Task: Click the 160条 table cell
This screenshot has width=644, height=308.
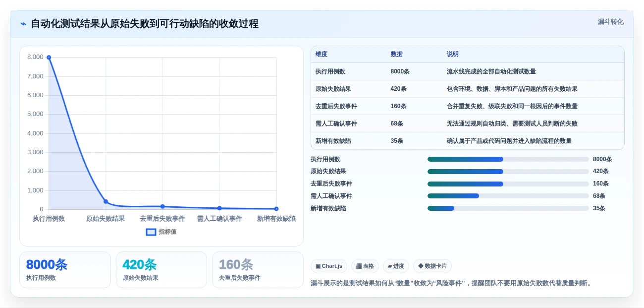Action: click(x=399, y=106)
